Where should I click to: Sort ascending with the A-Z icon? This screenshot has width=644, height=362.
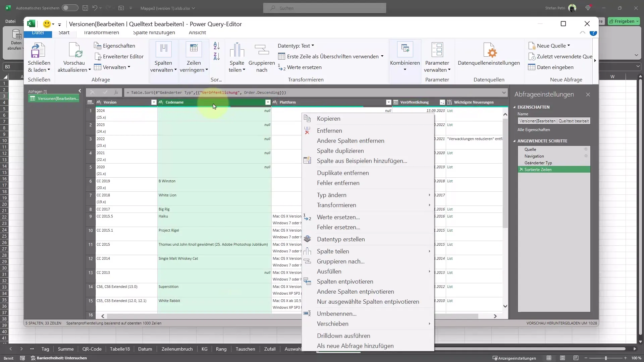(x=217, y=46)
